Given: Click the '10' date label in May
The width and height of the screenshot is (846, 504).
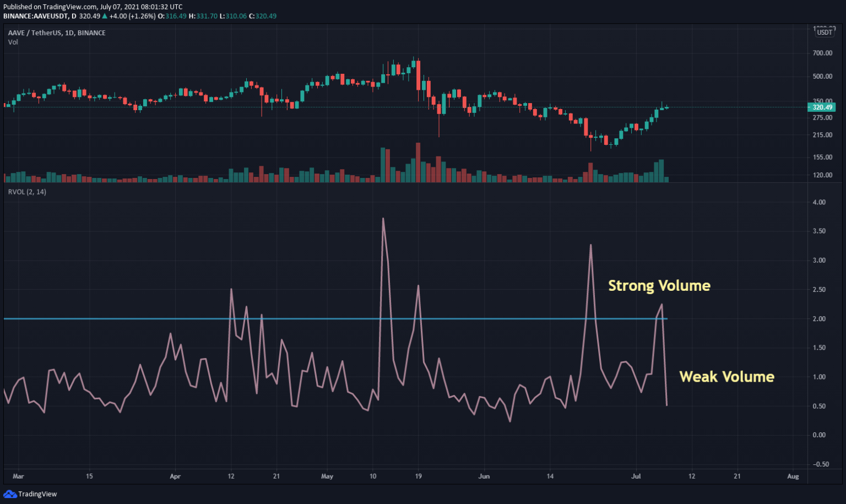Looking at the screenshot, I should tap(373, 476).
